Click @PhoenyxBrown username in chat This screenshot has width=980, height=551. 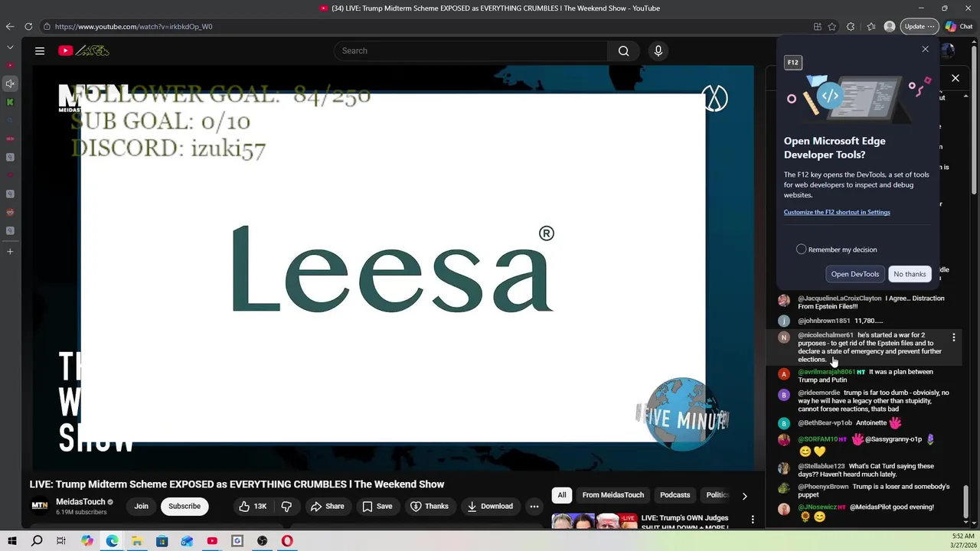point(823,487)
